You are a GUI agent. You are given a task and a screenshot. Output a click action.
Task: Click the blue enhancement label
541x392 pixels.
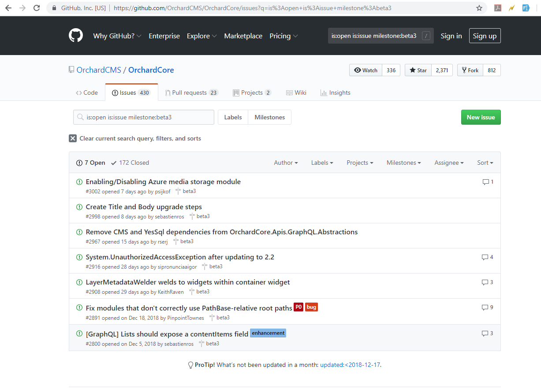click(x=268, y=333)
